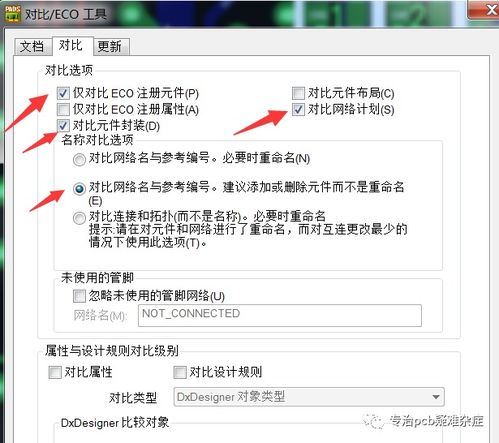Switch to the 文档 tab

[x=33, y=46]
